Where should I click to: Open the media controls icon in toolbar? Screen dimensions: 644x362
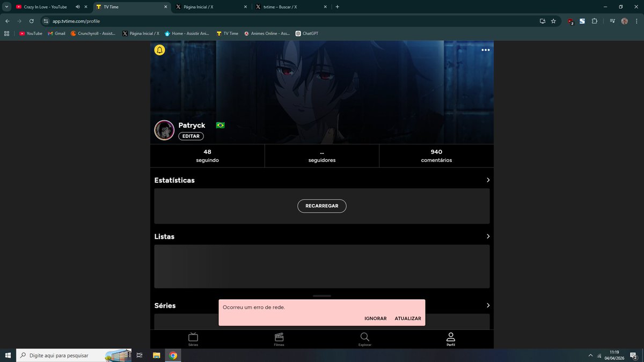612,21
